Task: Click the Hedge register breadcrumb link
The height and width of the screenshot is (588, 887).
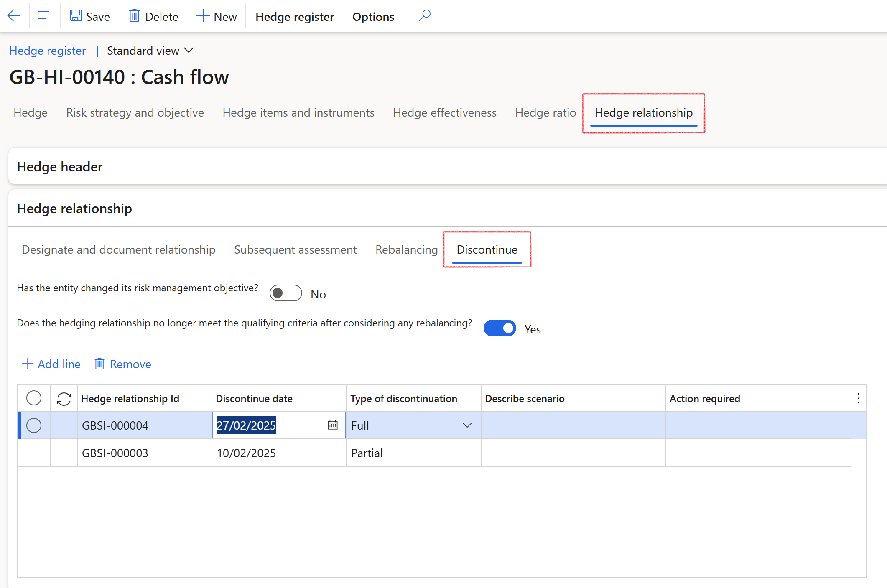Action: click(x=48, y=51)
